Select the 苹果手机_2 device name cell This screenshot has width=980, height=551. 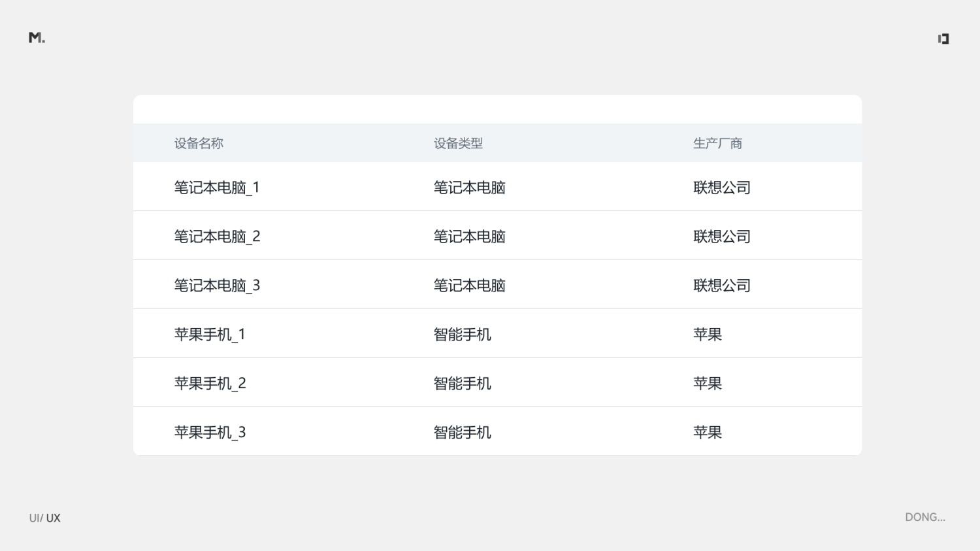coord(210,384)
